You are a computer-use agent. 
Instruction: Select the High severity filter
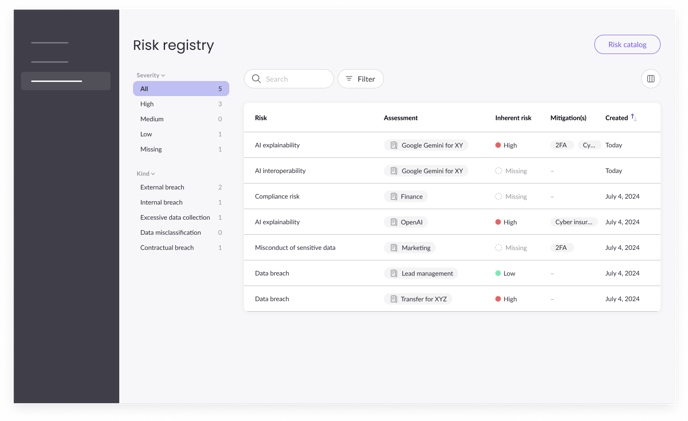[x=181, y=104]
